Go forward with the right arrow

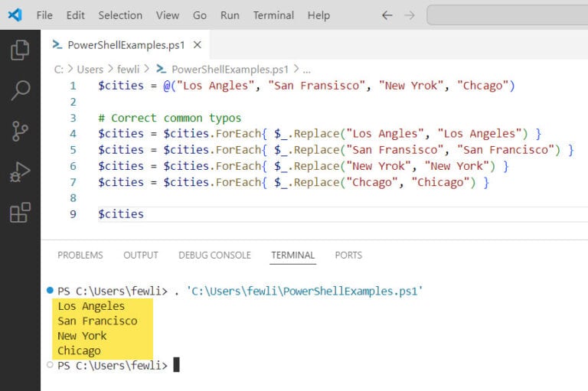pos(410,15)
